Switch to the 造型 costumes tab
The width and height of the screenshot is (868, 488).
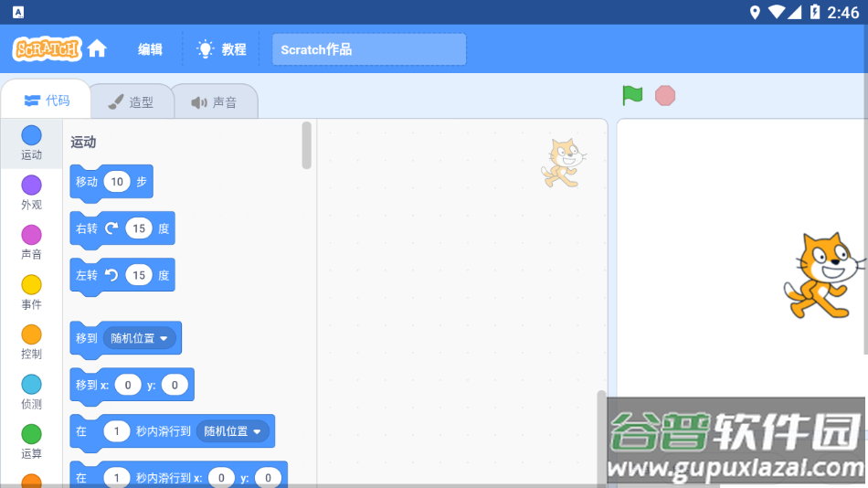tap(132, 102)
